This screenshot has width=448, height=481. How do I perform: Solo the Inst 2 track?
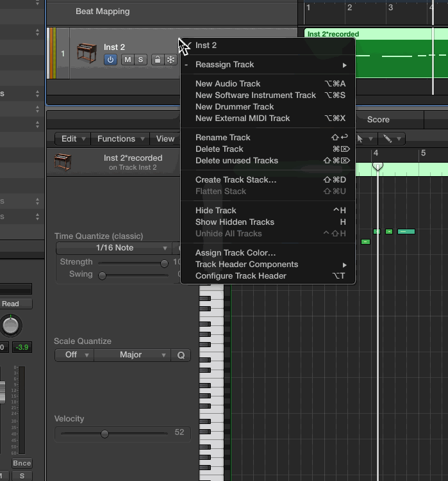click(x=140, y=60)
